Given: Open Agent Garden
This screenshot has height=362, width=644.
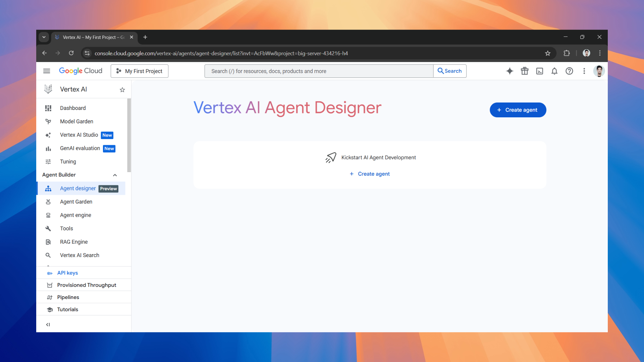Looking at the screenshot, I should [76, 201].
